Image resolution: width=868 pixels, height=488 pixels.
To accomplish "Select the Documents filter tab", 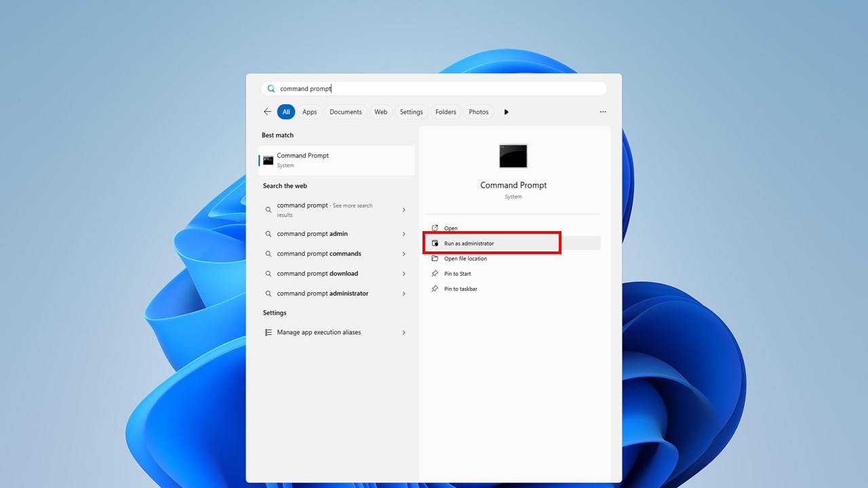I will [346, 112].
